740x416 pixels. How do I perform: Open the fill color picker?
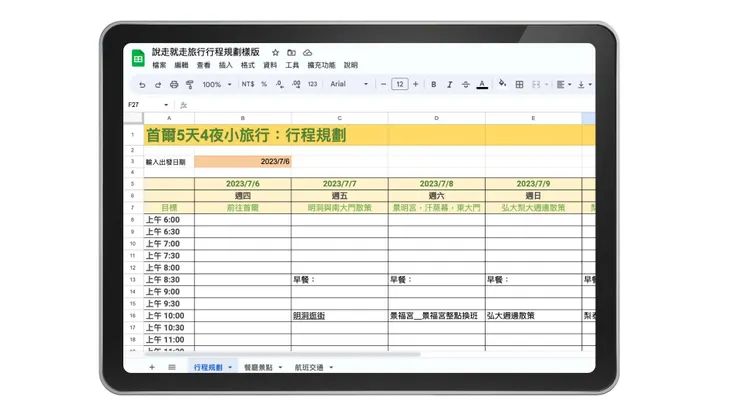click(502, 84)
